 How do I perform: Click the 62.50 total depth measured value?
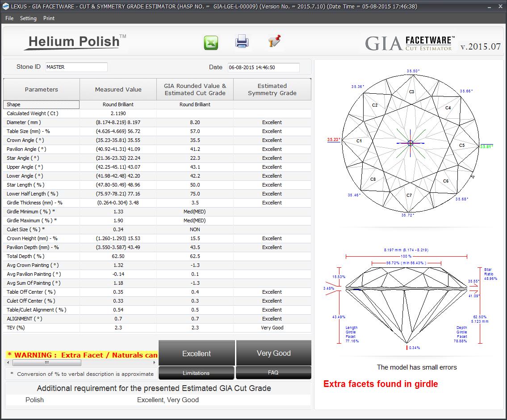click(118, 256)
